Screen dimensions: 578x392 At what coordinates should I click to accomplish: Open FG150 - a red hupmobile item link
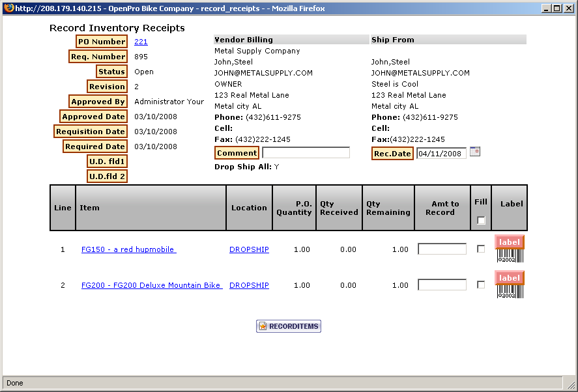coord(128,249)
